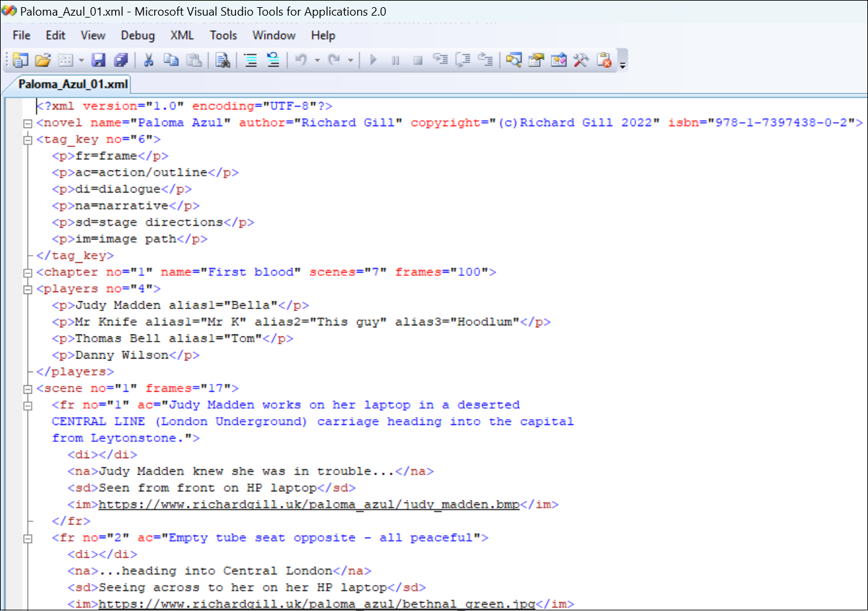Click the Open File folder icon
The height and width of the screenshot is (611, 868).
pyautogui.click(x=43, y=60)
